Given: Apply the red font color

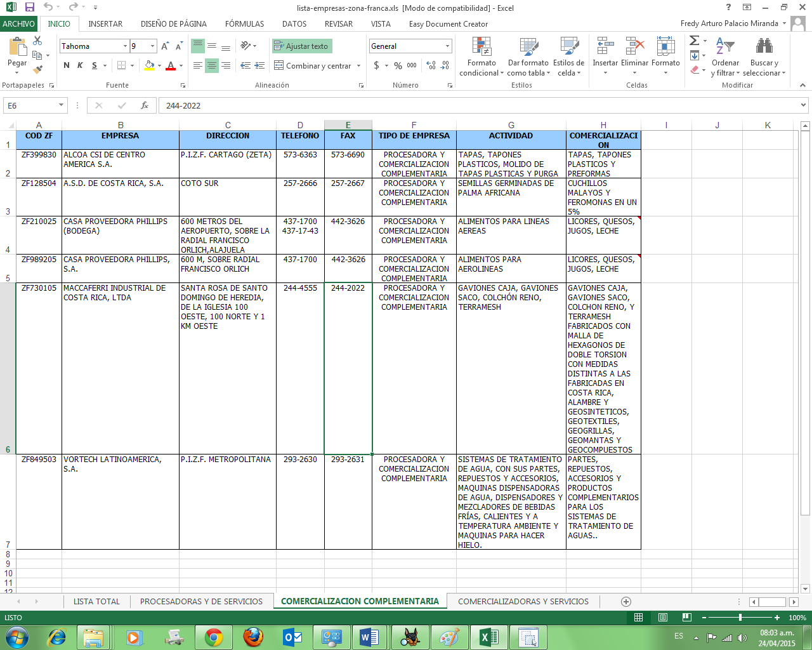Looking at the screenshot, I should coord(171,65).
